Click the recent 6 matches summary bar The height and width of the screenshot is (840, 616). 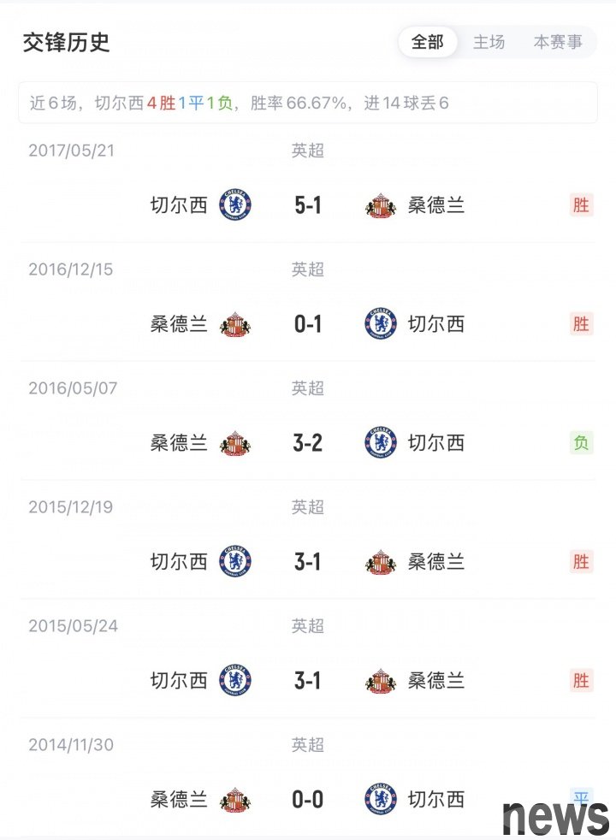pos(308,104)
